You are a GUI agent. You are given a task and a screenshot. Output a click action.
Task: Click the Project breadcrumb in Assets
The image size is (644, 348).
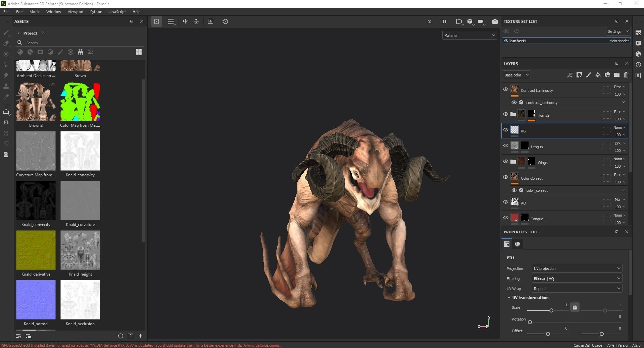30,33
